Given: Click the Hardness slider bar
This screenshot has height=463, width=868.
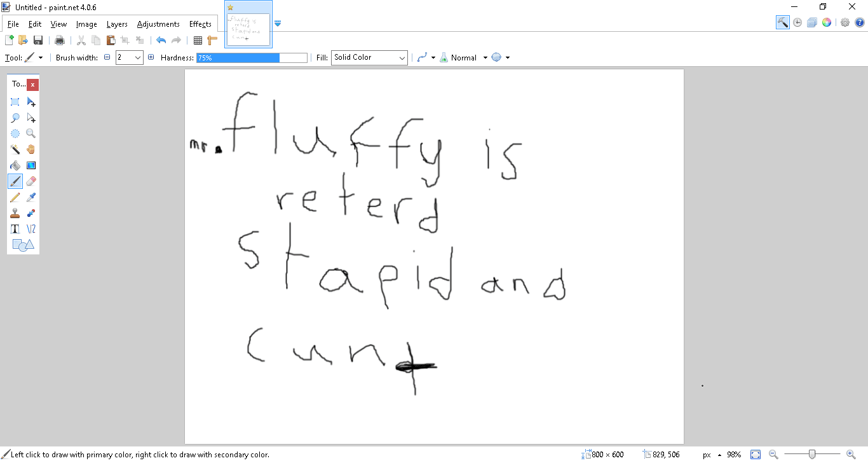Looking at the screenshot, I should click(x=252, y=58).
